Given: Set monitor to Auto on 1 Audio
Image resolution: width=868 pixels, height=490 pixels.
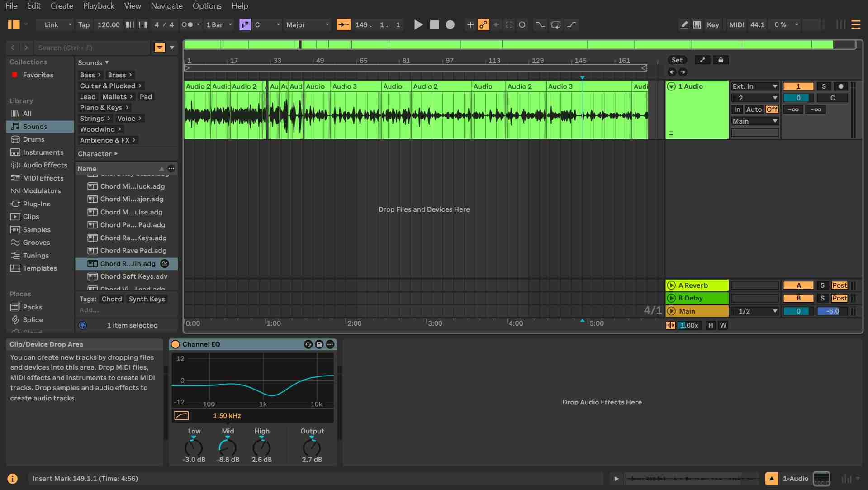Looking at the screenshot, I should coord(754,109).
